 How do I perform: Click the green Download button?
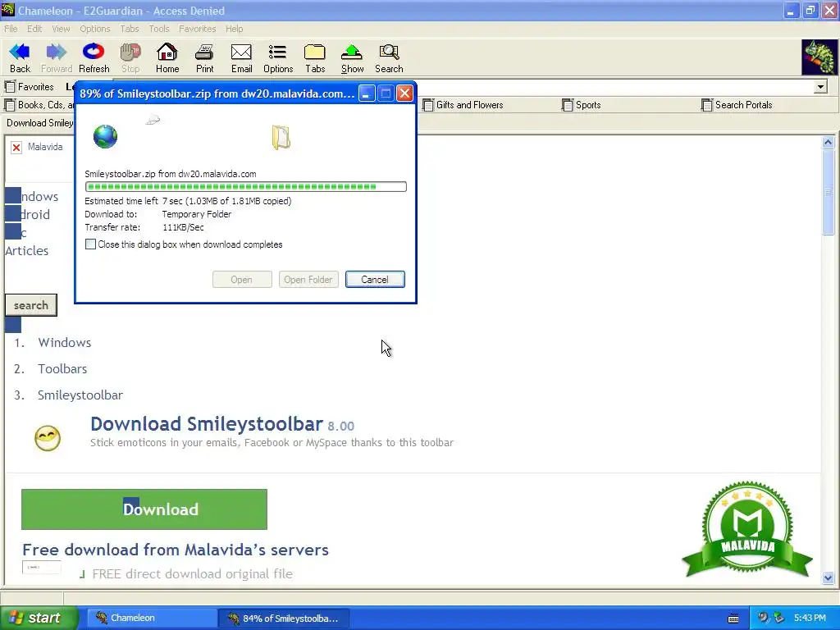[144, 509]
